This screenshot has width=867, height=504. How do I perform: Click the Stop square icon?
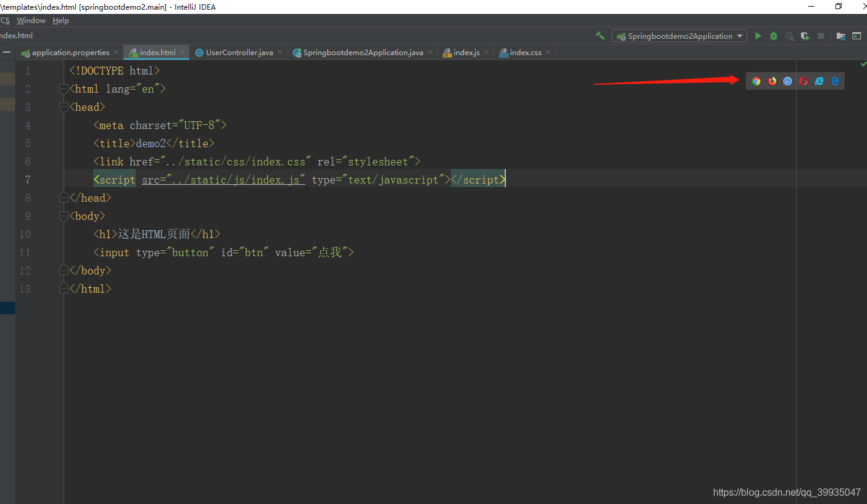pos(821,36)
